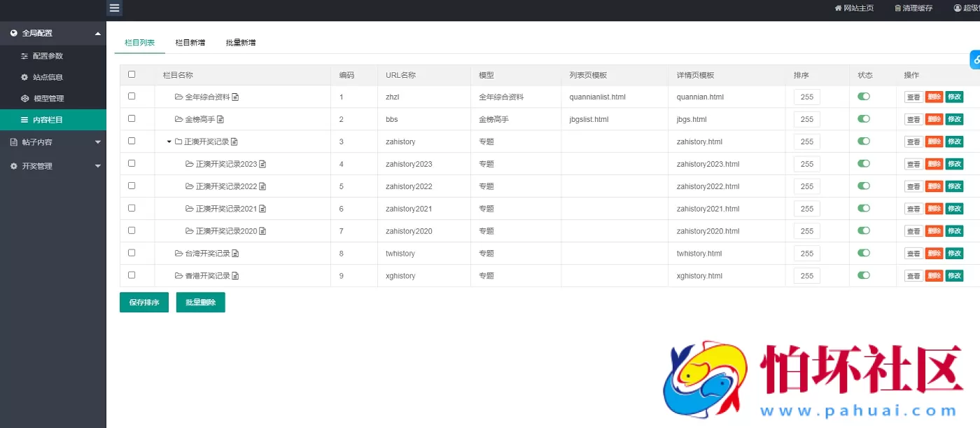980x428 pixels.
Task: Click the document icon beside 正澳开奖记录2023
Action: pos(262,165)
